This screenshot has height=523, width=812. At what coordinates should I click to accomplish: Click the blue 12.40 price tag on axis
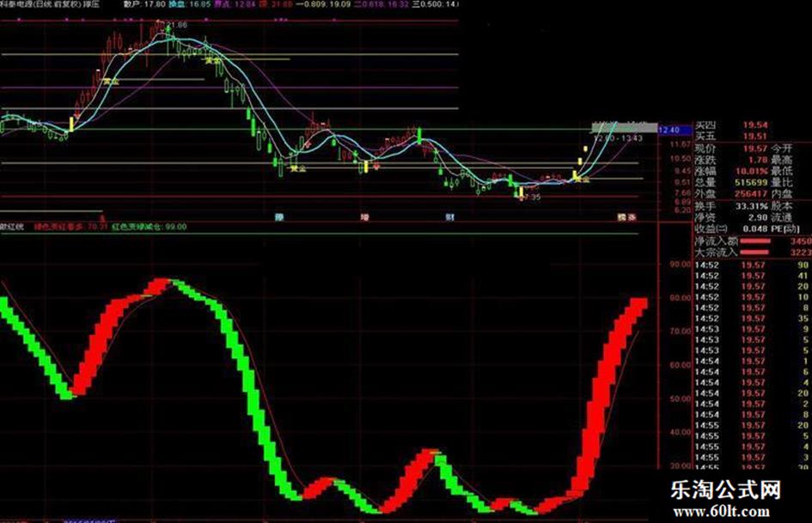tap(675, 130)
